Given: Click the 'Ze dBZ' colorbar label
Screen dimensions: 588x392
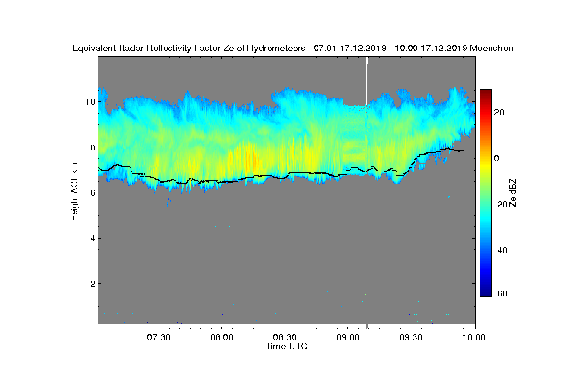Looking at the screenshot, I should tap(513, 192).
